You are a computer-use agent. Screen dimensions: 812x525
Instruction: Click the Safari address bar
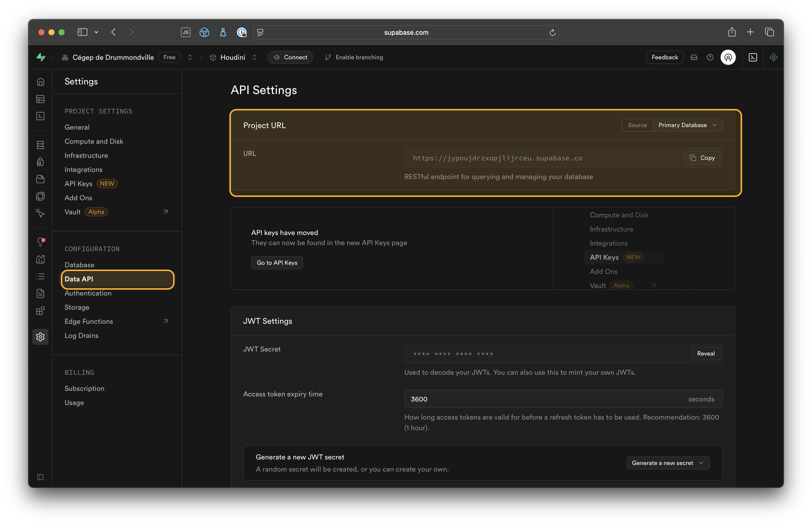[x=406, y=32]
